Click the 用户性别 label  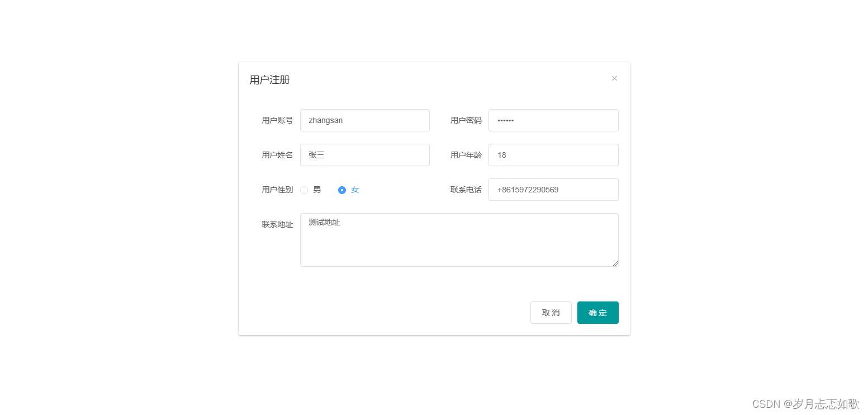(x=277, y=190)
